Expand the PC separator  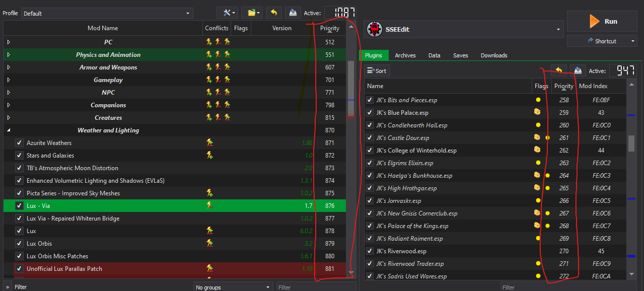tap(9, 42)
